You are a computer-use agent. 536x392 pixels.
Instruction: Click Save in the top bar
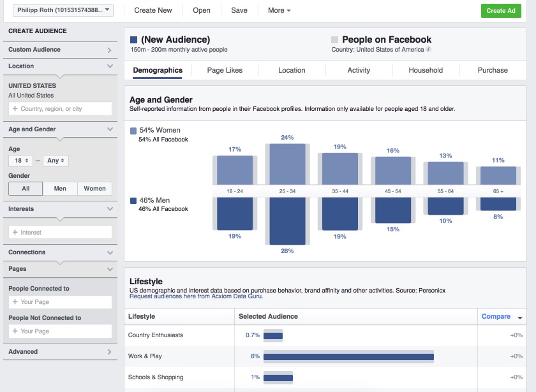[239, 10]
